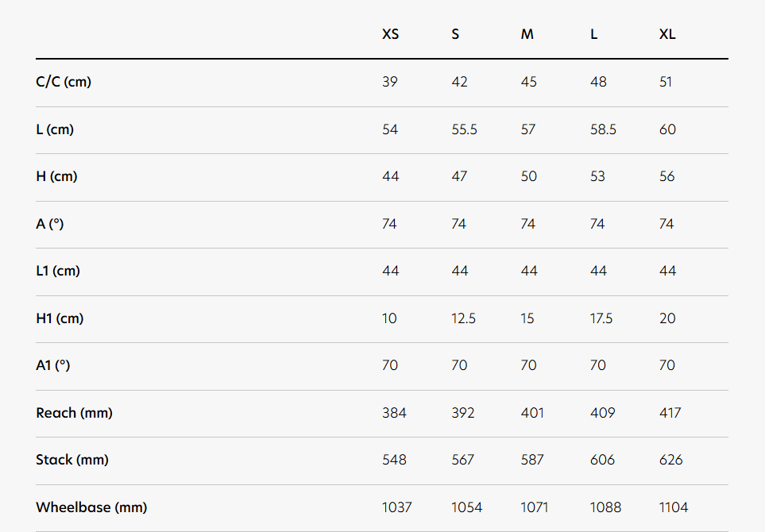Click the C/C (cm) row label
765x532 pixels.
pos(64,82)
